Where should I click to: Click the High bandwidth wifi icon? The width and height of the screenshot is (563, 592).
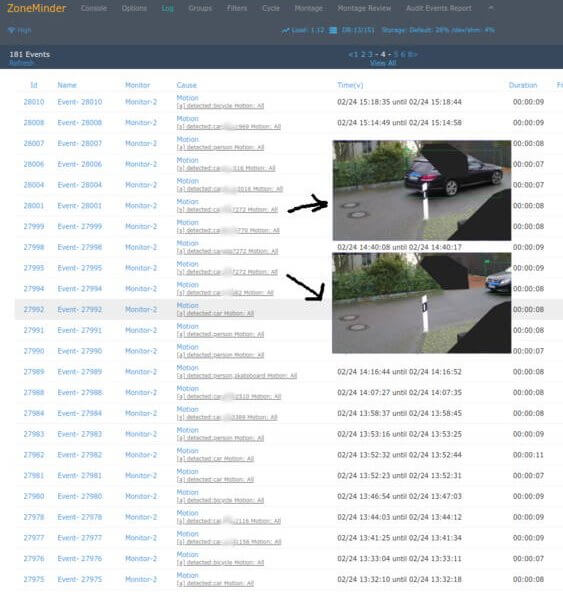pyautogui.click(x=11, y=30)
